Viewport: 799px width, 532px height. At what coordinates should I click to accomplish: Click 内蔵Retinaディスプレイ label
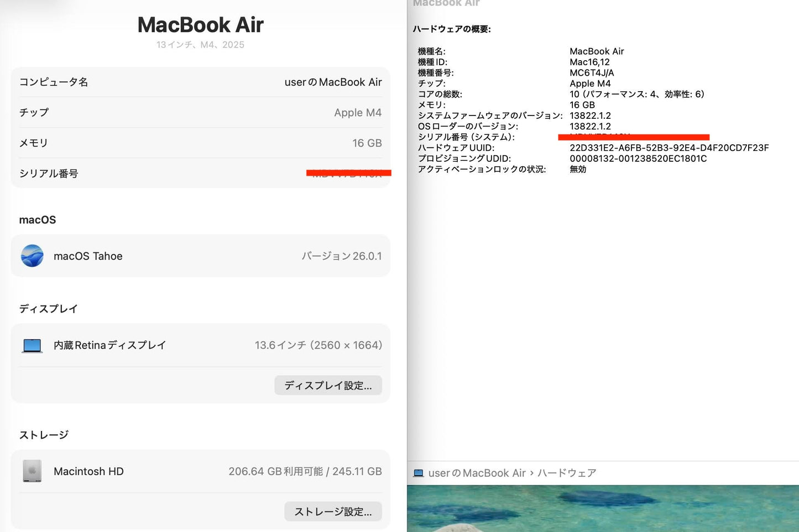[109, 345]
